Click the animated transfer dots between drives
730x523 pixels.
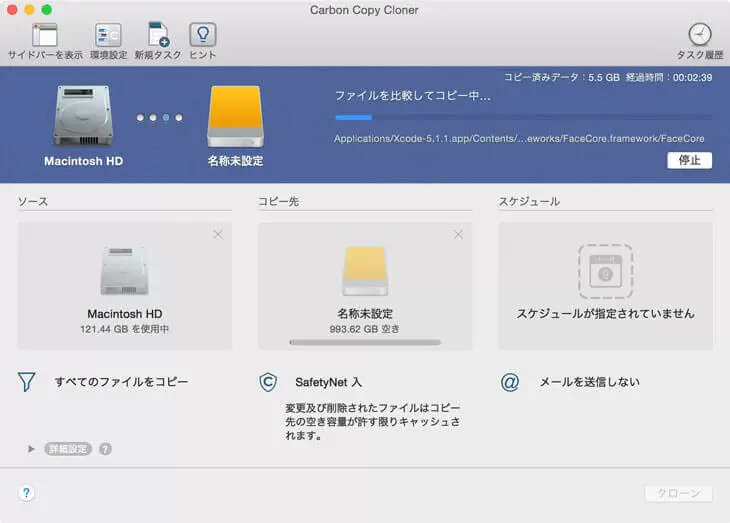coord(159,117)
